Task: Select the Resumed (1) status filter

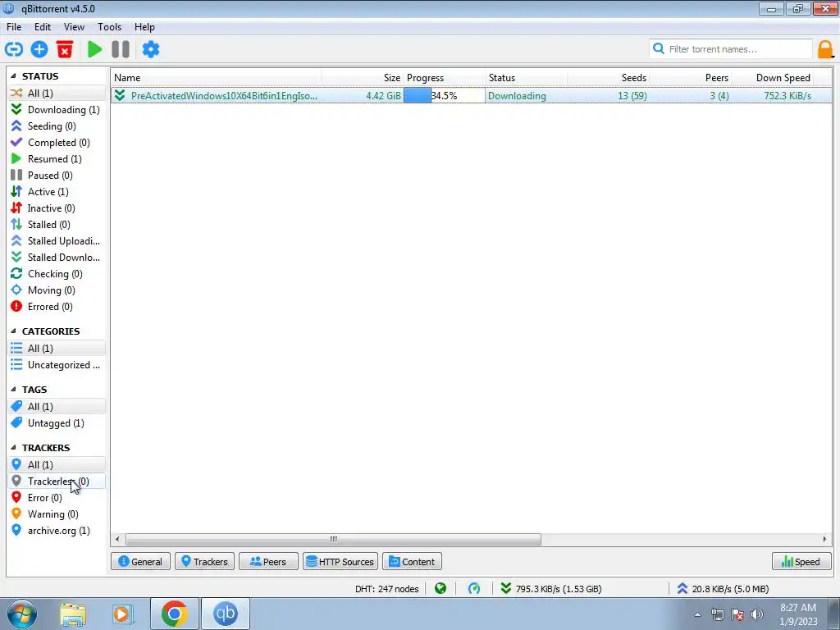Action: point(57,158)
